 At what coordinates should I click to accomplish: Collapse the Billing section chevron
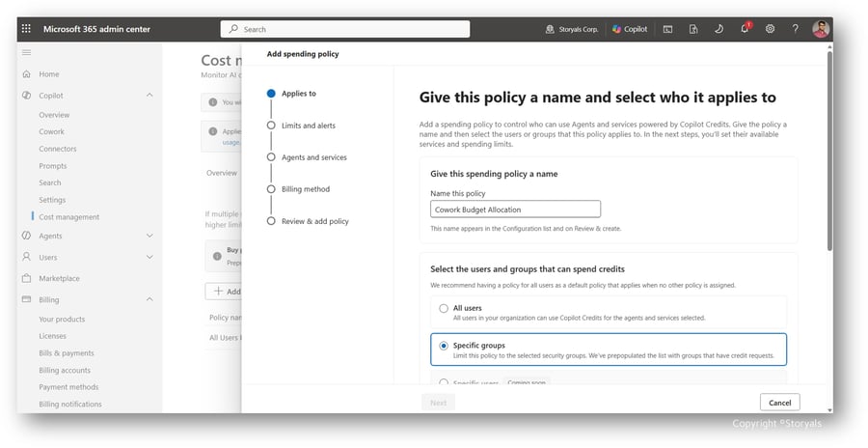[149, 299]
